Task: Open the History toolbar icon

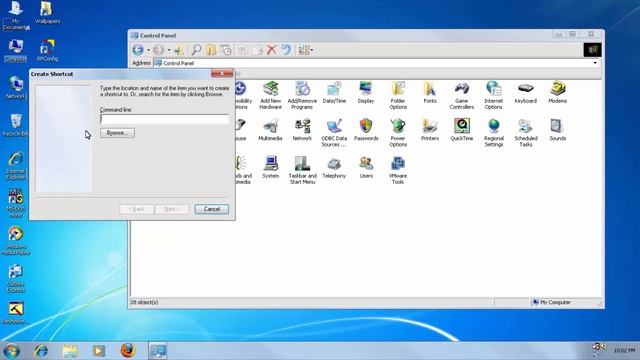Action: pyautogui.click(x=226, y=50)
